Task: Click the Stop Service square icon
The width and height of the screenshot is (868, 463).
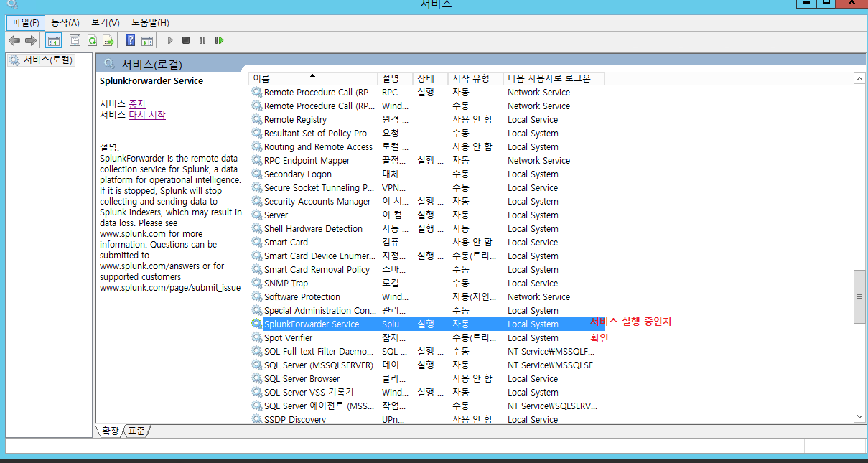Action: click(x=186, y=40)
